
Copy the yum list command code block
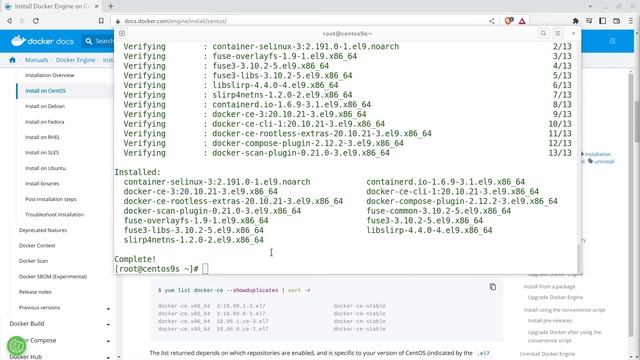(x=493, y=287)
